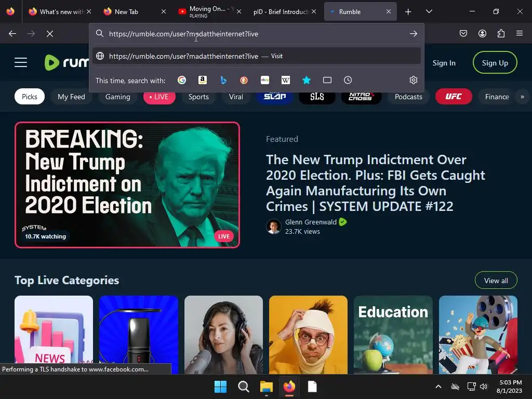This screenshot has width=532, height=399.
Task: Open the document app in taskbar
Action: (x=312, y=387)
